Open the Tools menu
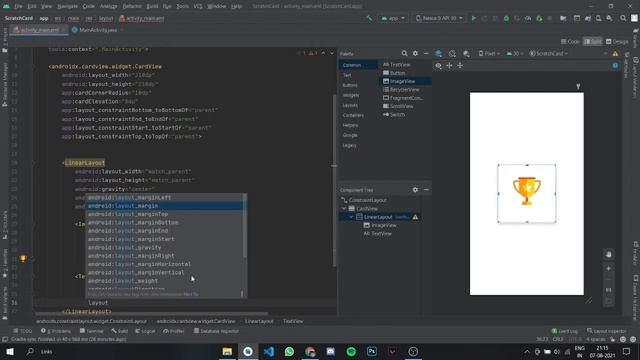Screen dimensions: 640x360 point(182,6)
